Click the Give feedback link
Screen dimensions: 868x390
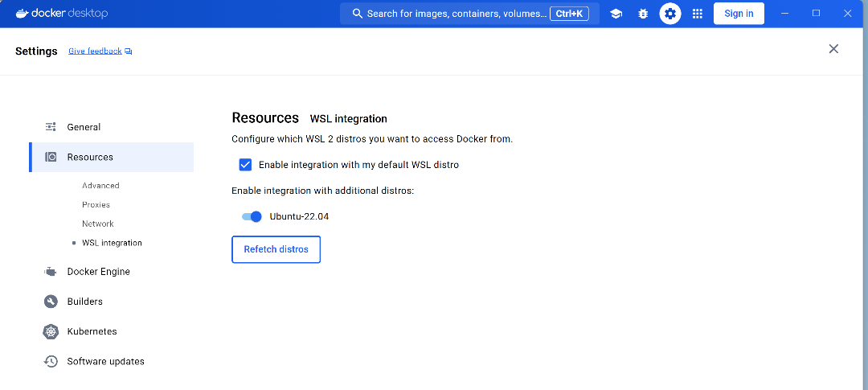tap(95, 51)
